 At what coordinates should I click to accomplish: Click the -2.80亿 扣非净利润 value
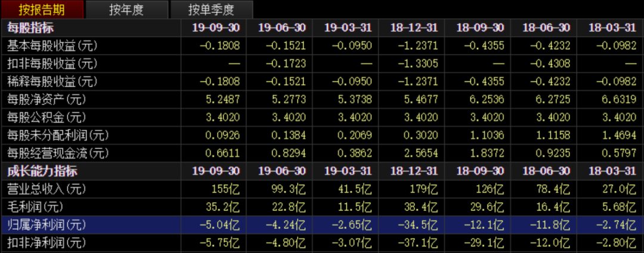617,243
